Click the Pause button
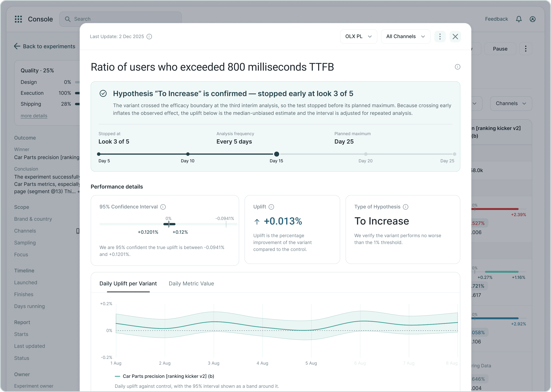The image size is (551, 392). point(500,49)
